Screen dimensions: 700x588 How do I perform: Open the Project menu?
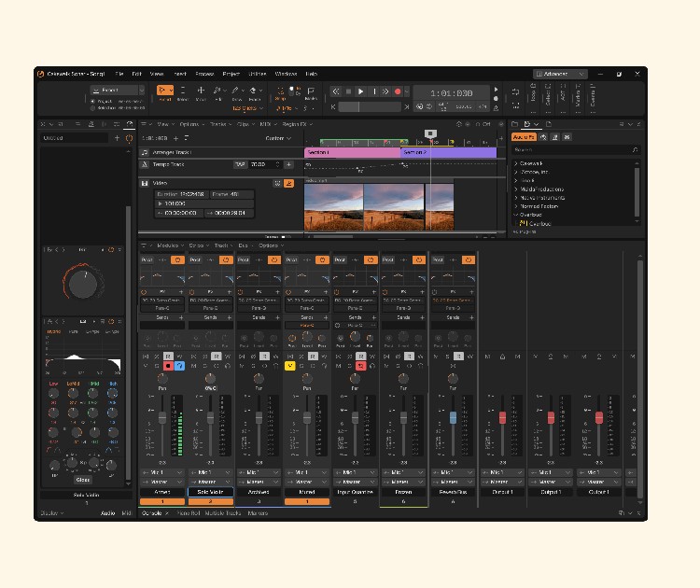(231, 74)
